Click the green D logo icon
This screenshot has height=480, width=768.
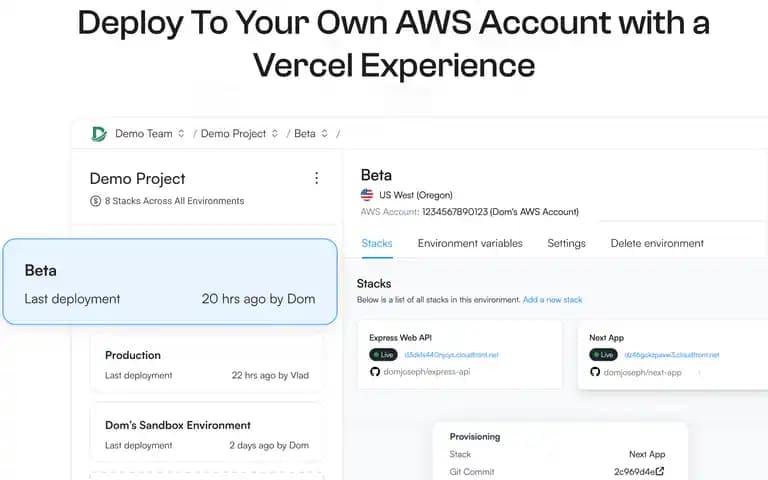(x=99, y=134)
